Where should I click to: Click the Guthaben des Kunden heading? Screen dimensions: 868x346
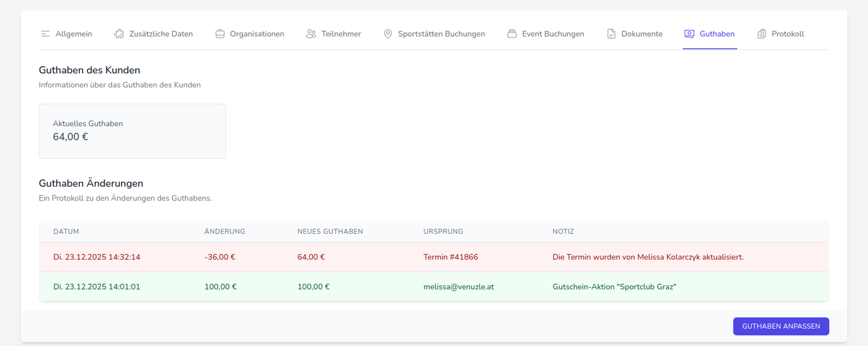click(x=89, y=70)
